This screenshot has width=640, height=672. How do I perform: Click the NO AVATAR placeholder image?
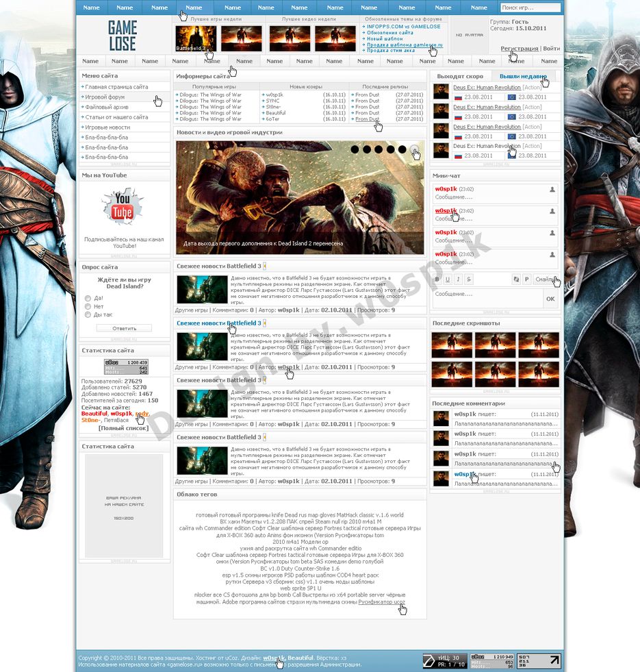469,35
